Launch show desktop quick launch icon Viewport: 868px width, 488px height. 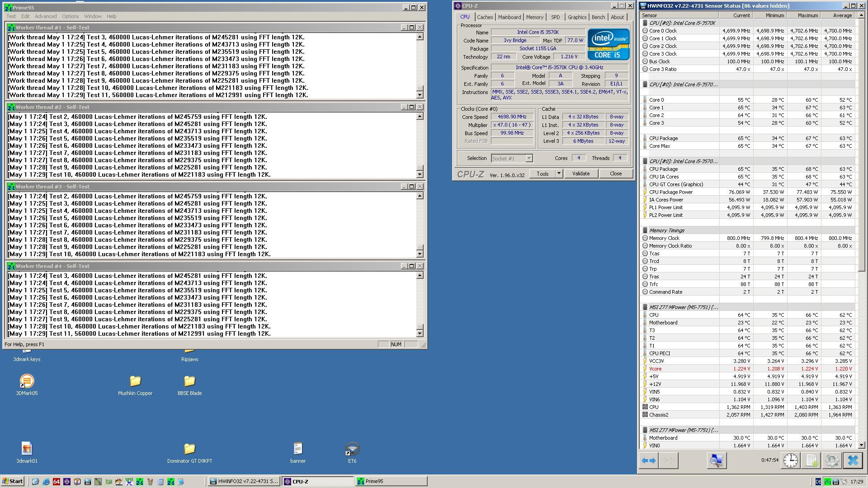coord(35,482)
